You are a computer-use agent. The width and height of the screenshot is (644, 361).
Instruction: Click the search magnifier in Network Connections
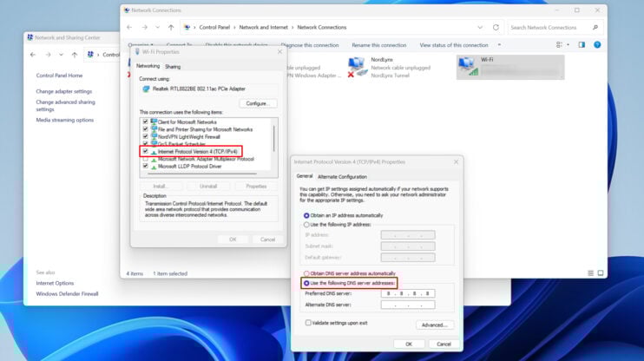coord(595,27)
